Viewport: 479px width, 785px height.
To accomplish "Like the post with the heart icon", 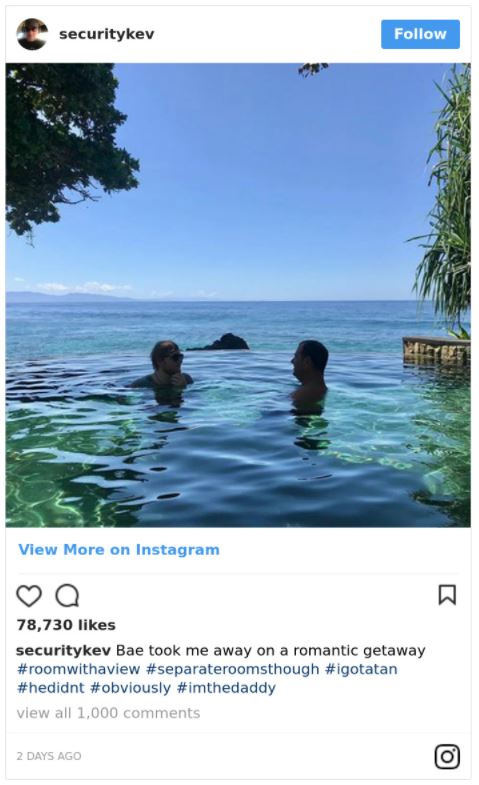I will tap(29, 596).
